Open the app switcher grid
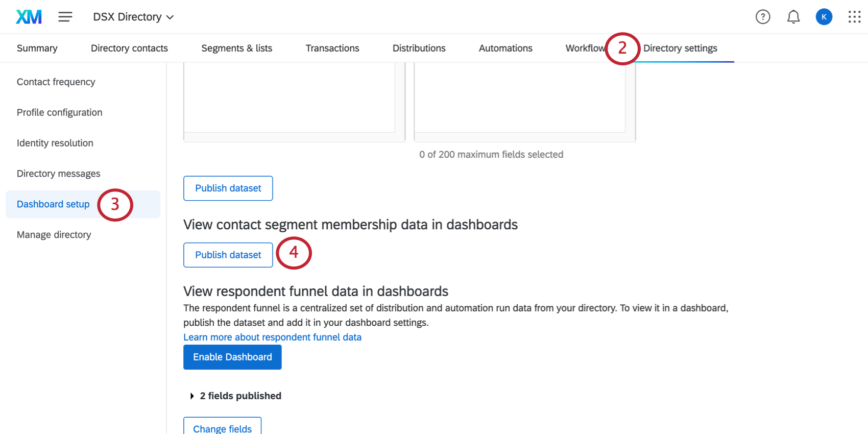The height and width of the screenshot is (434, 868). coord(854,16)
